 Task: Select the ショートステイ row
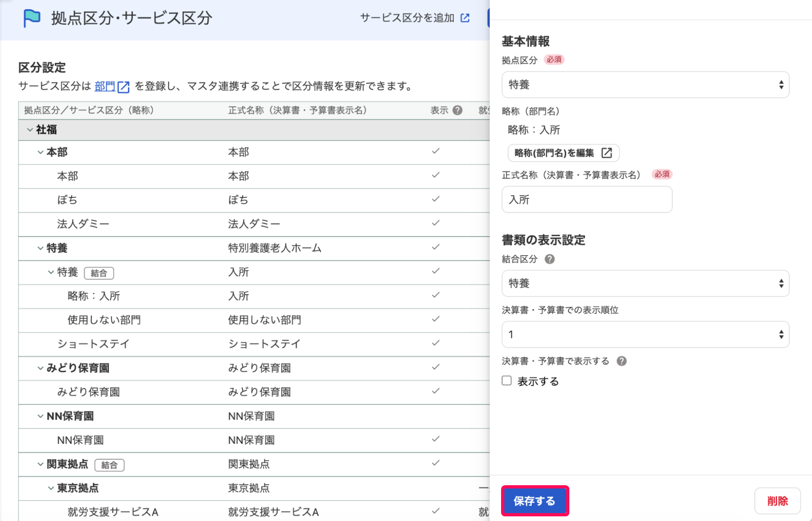(254, 344)
